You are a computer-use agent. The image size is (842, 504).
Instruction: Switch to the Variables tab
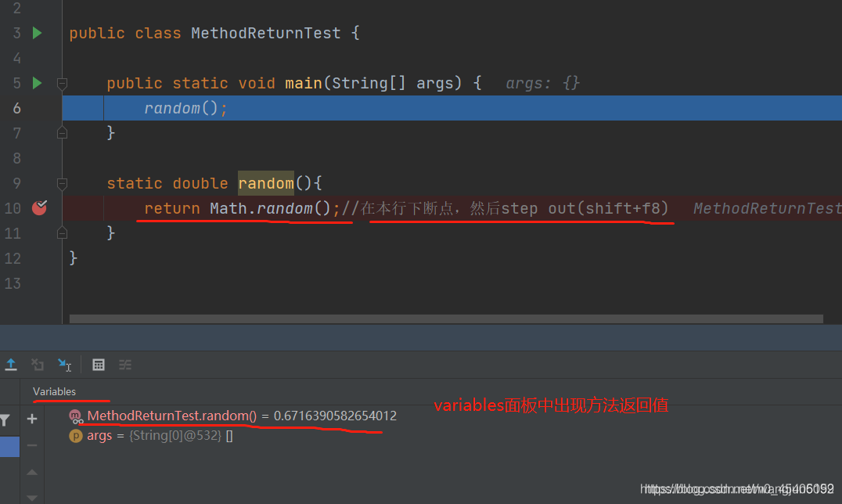pyautogui.click(x=54, y=392)
